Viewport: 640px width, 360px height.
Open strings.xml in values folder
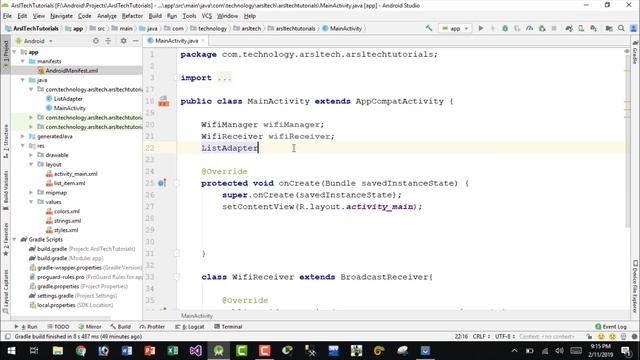coord(67,221)
